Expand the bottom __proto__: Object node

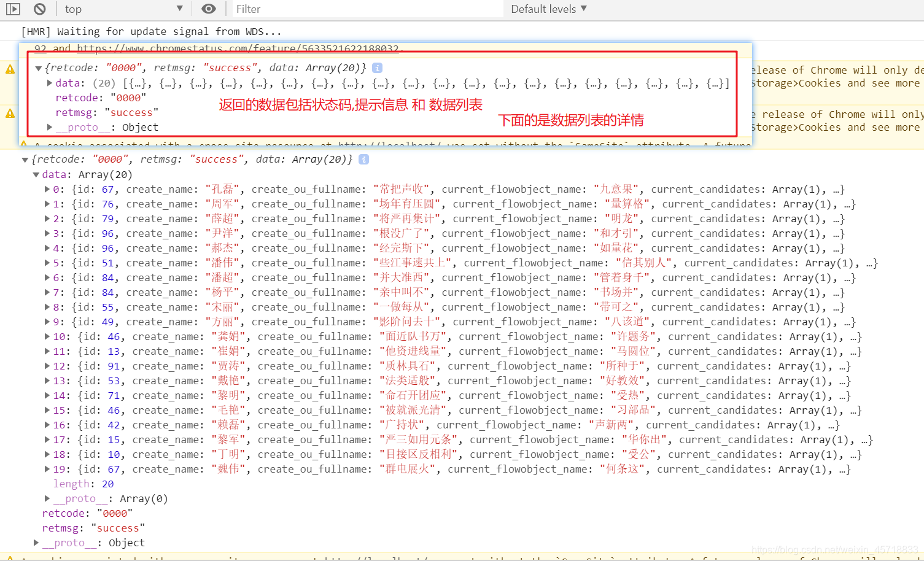(36, 543)
